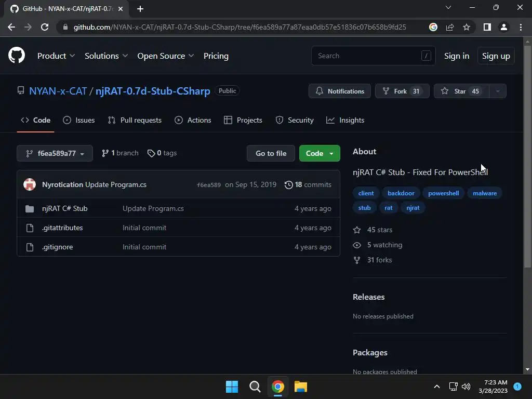Click the lock icon in the address bar
The image size is (532, 399).
(65, 27)
